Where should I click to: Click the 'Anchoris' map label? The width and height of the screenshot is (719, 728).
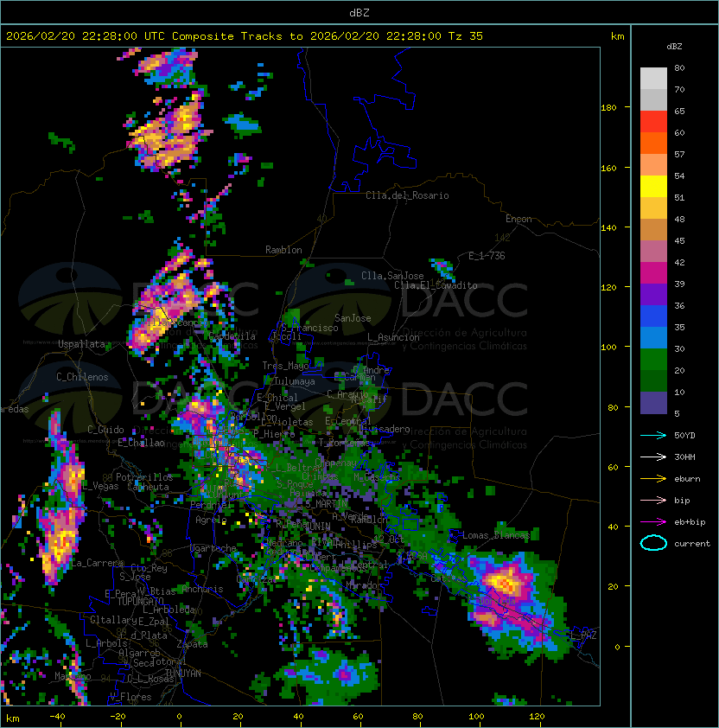point(202,589)
